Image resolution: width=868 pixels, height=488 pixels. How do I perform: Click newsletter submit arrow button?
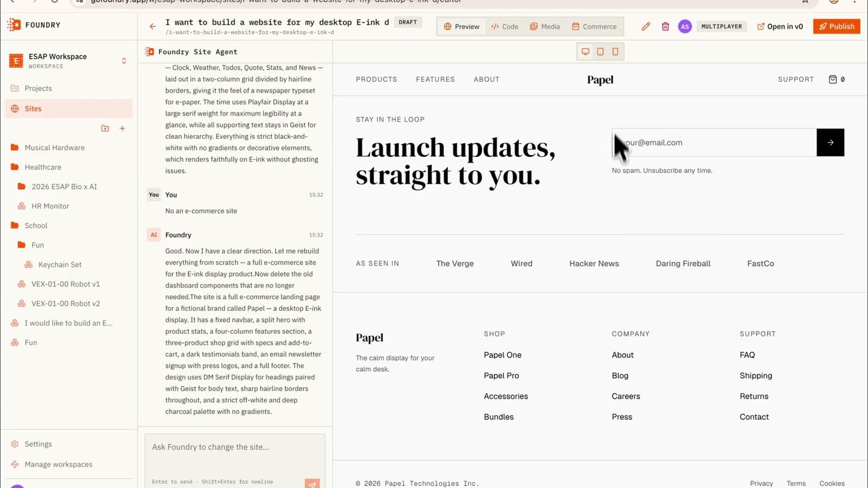[x=830, y=143]
